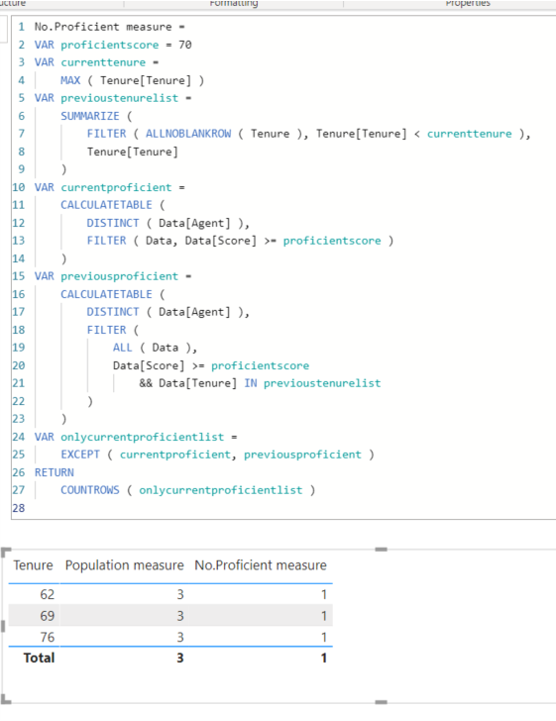This screenshot has width=556, height=721.
Task: Click No.Proficient measure value in row 62
Action: (324, 595)
